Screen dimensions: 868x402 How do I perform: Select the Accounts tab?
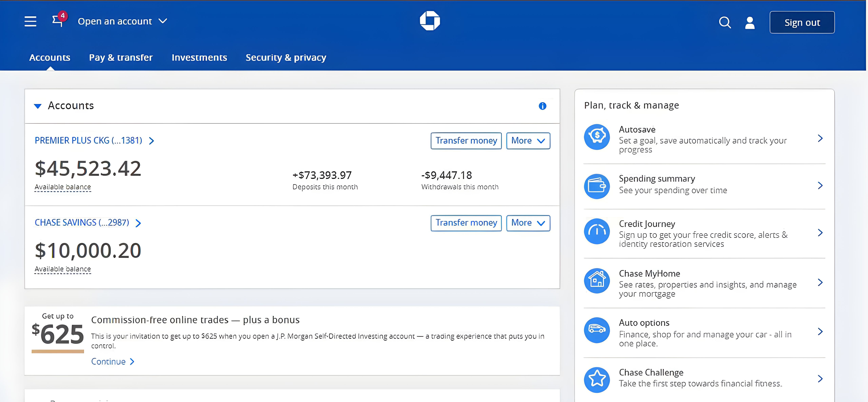[50, 58]
